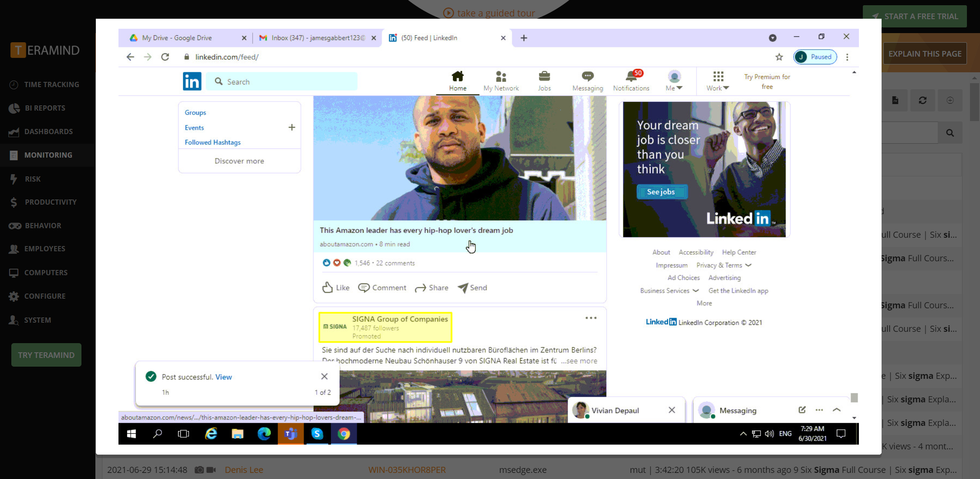Viewport: 980px width, 479px height.
Task: Close the Gmail Inbox tab
Action: tap(374, 38)
